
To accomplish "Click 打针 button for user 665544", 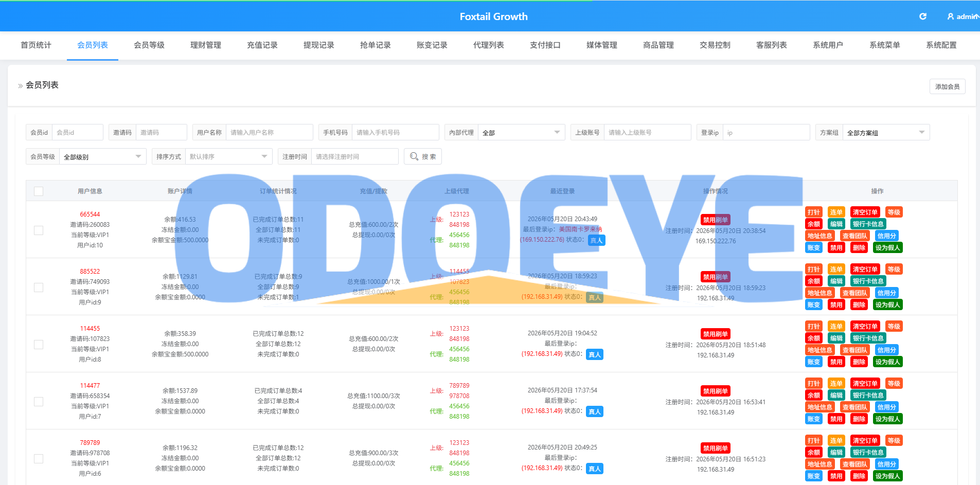I will pos(814,212).
